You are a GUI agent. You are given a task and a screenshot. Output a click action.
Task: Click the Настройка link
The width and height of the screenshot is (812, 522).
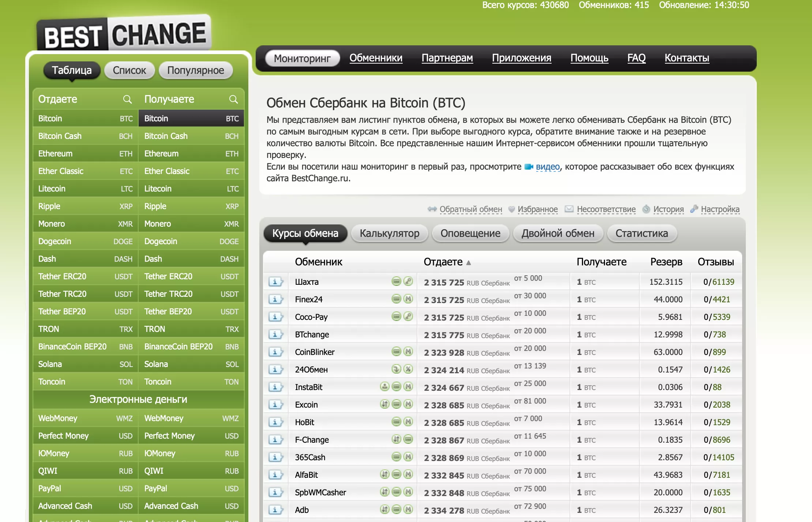[720, 209]
